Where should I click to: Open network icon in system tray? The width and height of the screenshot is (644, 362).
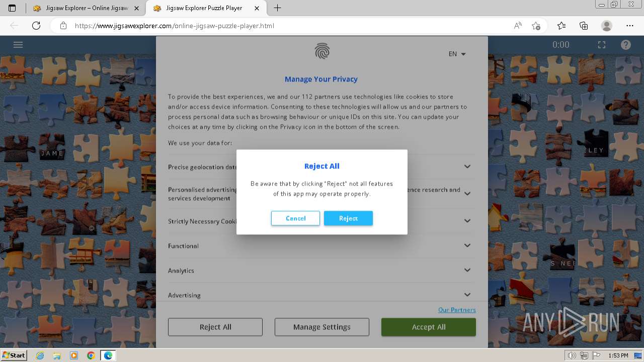584,355
